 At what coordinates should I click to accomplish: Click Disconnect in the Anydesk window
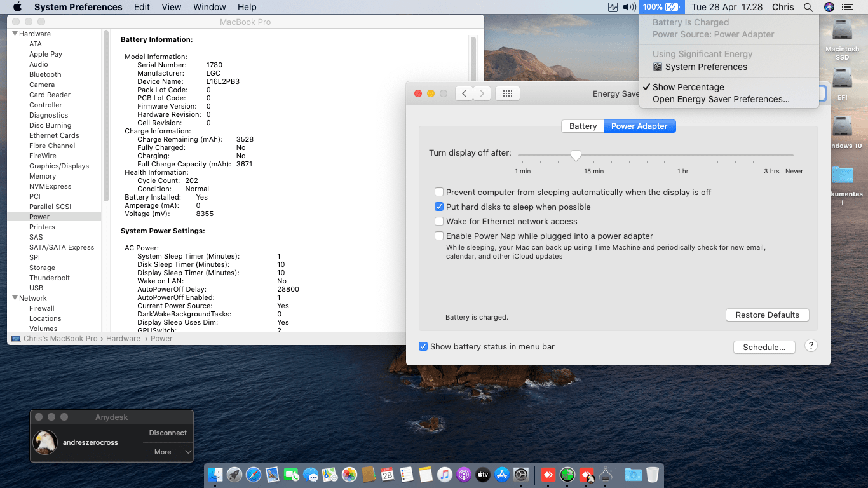pyautogui.click(x=168, y=433)
